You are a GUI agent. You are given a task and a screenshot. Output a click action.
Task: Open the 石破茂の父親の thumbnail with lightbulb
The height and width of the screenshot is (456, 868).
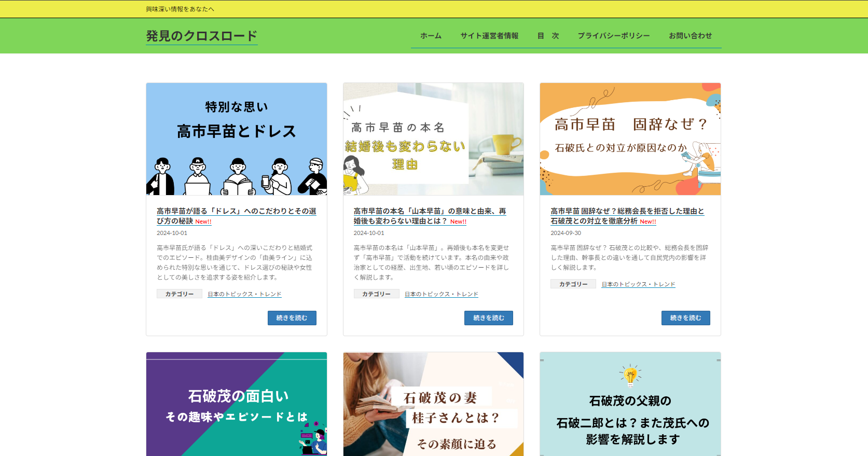(630, 404)
